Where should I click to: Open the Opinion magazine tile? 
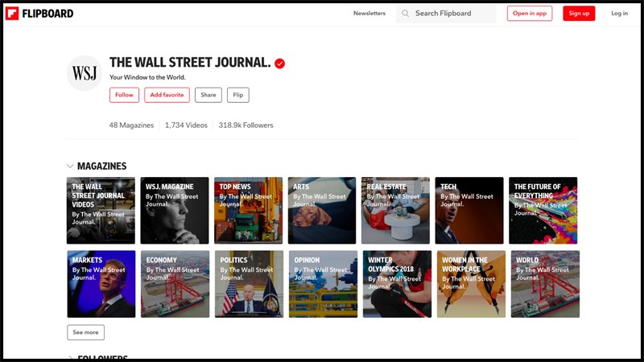[324, 284]
